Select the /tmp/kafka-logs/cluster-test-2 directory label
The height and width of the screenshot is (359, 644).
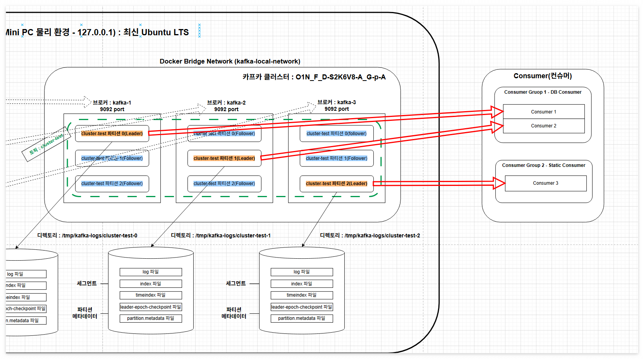point(370,235)
